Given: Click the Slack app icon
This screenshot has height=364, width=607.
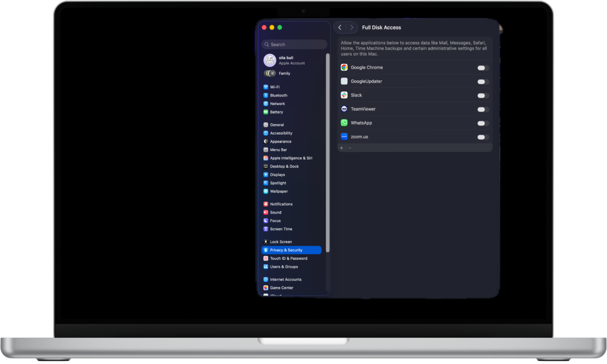Looking at the screenshot, I should [x=344, y=95].
